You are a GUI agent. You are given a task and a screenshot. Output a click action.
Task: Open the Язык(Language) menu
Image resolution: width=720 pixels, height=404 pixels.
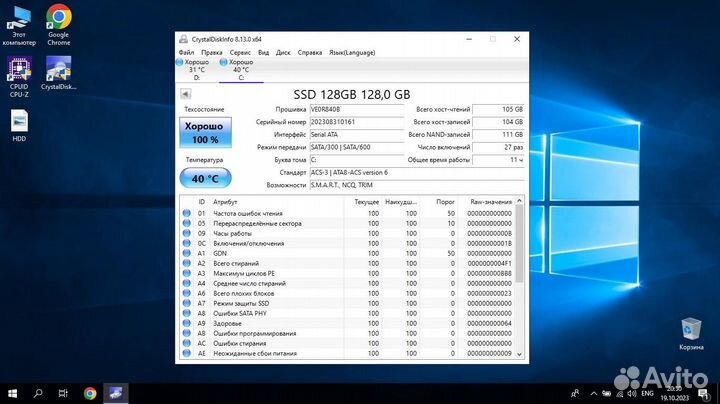click(x=352, y=52)
